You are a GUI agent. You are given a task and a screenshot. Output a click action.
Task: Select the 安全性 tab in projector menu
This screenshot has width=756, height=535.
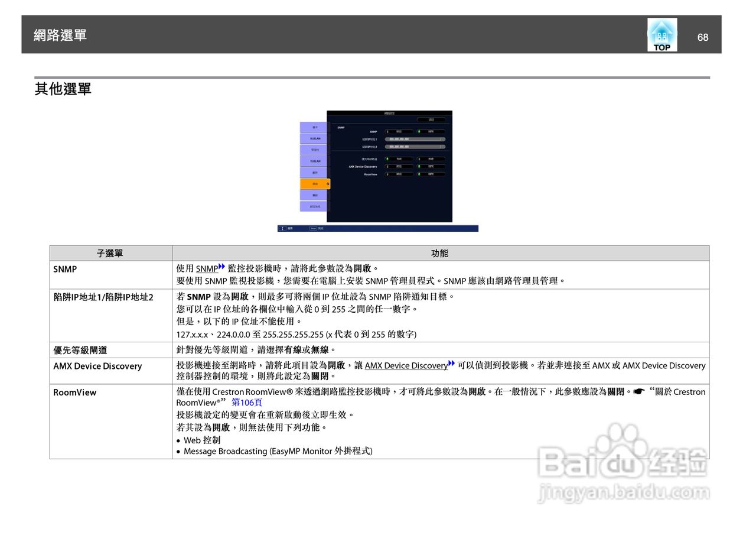point(313,150)
